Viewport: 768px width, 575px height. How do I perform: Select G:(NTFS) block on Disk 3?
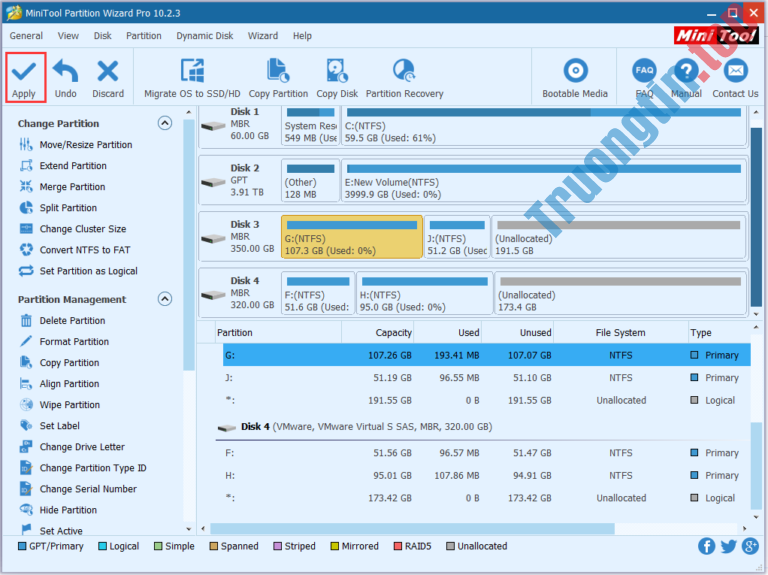pyautogui.click(x=352, y=237)
